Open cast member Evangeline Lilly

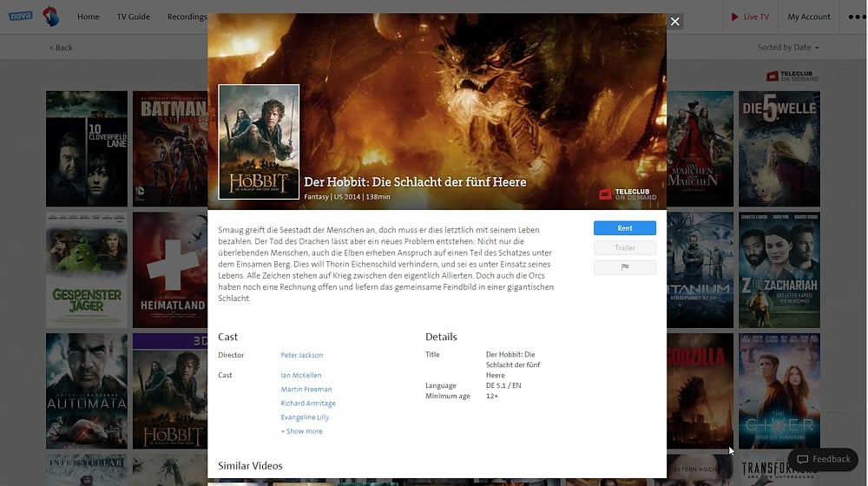[x=305, y=417]
